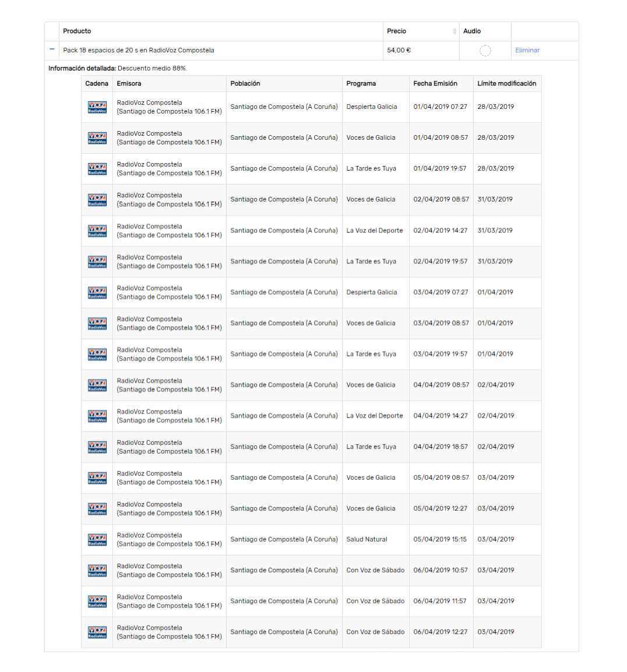Click 'Con Voz de Sábado' in 06/04/2019 12:27 row

click(375, 632)
